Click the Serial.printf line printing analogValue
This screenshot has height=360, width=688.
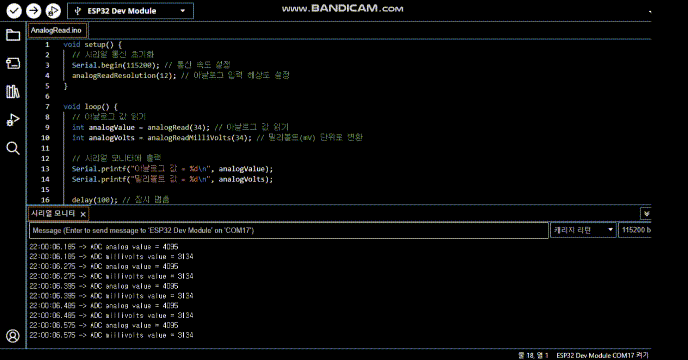[x=172, y=169]
